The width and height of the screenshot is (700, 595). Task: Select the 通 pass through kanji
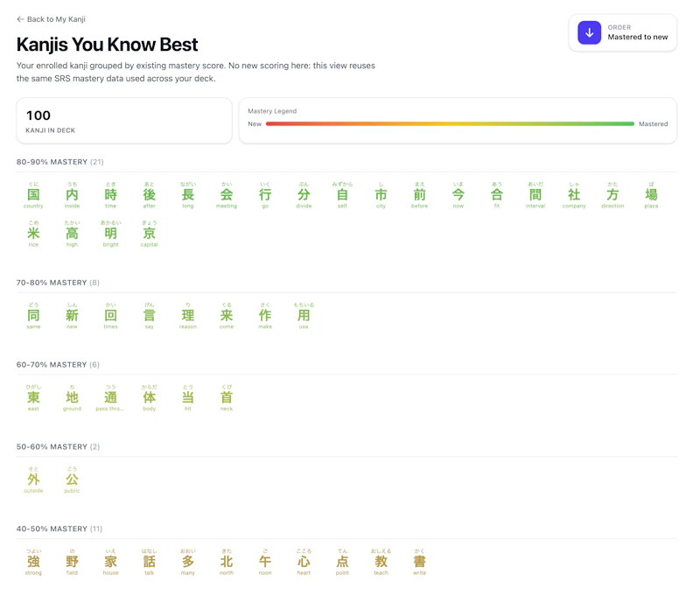coord(111,398)
